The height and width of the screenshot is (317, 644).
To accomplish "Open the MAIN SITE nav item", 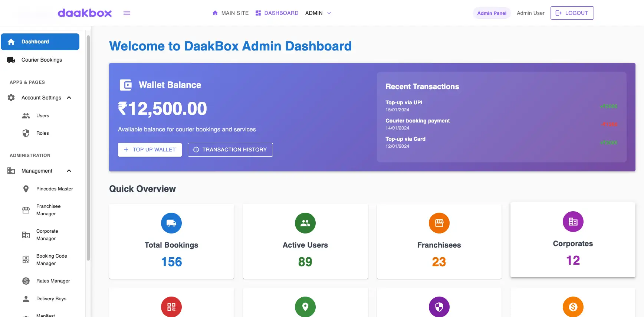I will click(x=230, y=13).
